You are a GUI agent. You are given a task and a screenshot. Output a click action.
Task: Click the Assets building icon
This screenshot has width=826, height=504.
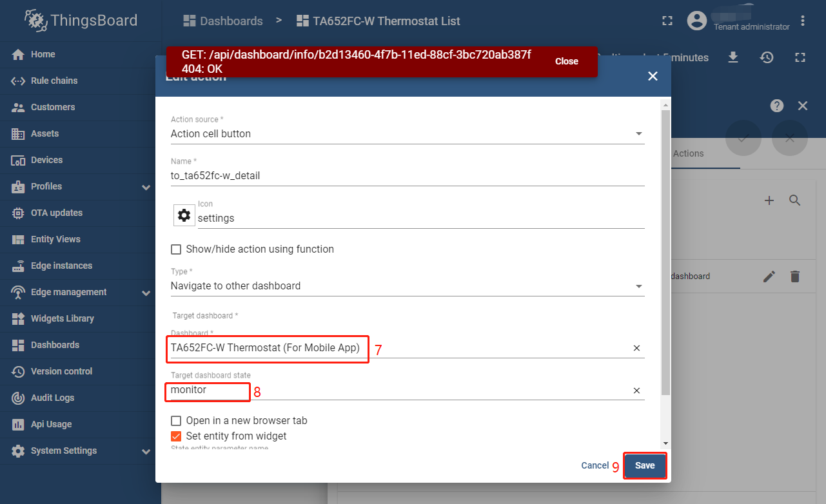coord(19,133)
